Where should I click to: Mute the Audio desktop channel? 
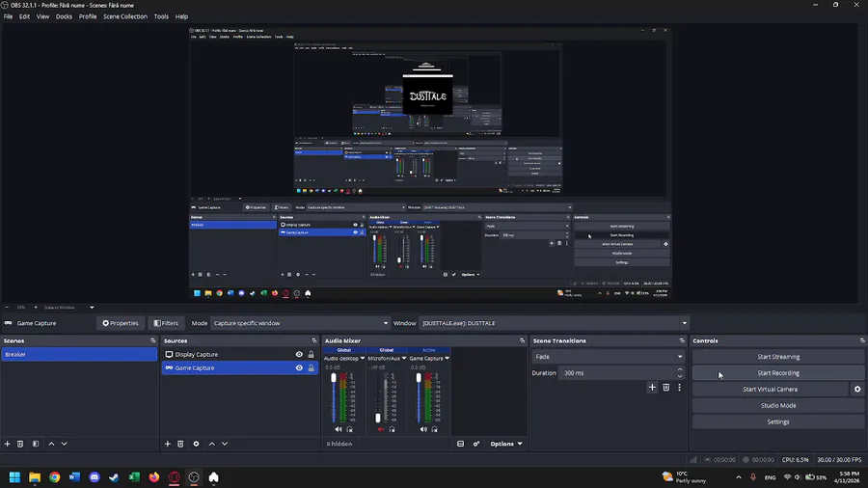coord(339,429)
